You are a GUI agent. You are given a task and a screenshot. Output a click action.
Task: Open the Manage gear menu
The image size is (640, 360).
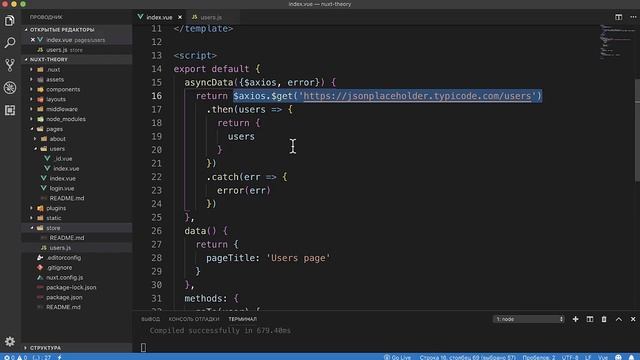pos(10,341)
